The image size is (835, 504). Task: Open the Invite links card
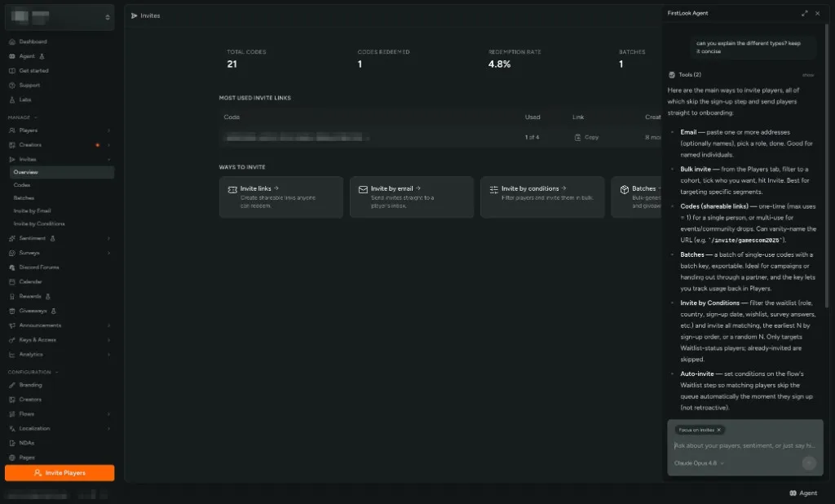click(x=281, y=197)
